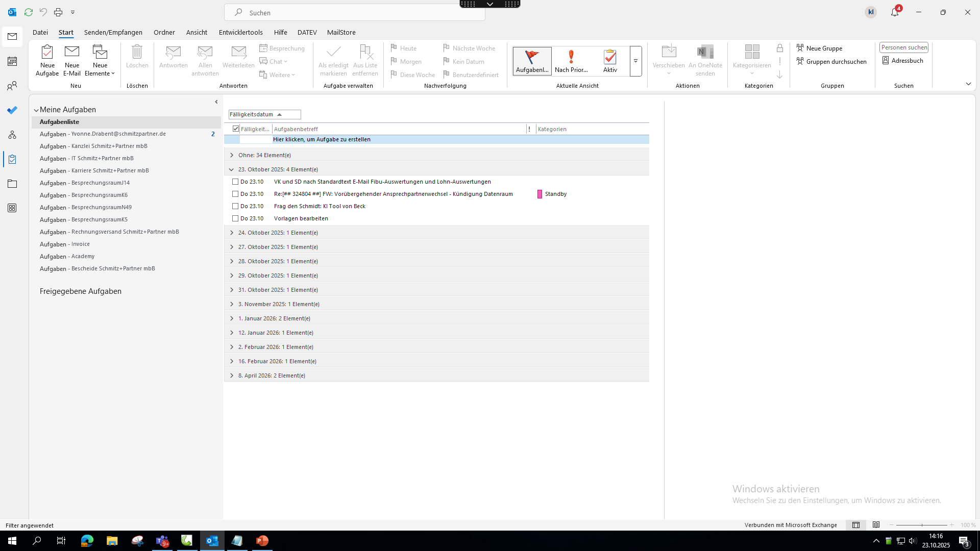
Task: Click the Print icon in quick access toolbar
Action: point(58,12)
